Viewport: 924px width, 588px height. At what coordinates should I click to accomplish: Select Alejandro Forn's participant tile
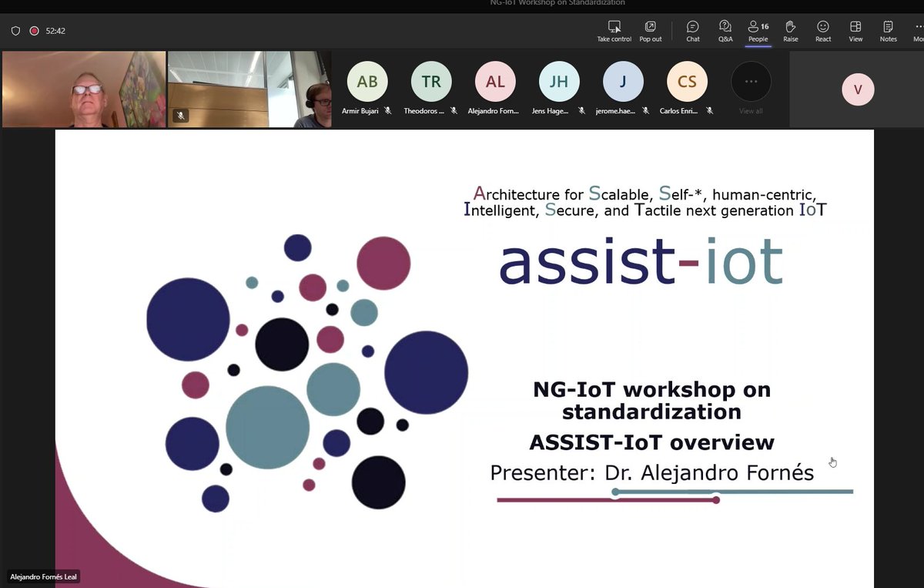pyautogui.click(x=494, y=81)
